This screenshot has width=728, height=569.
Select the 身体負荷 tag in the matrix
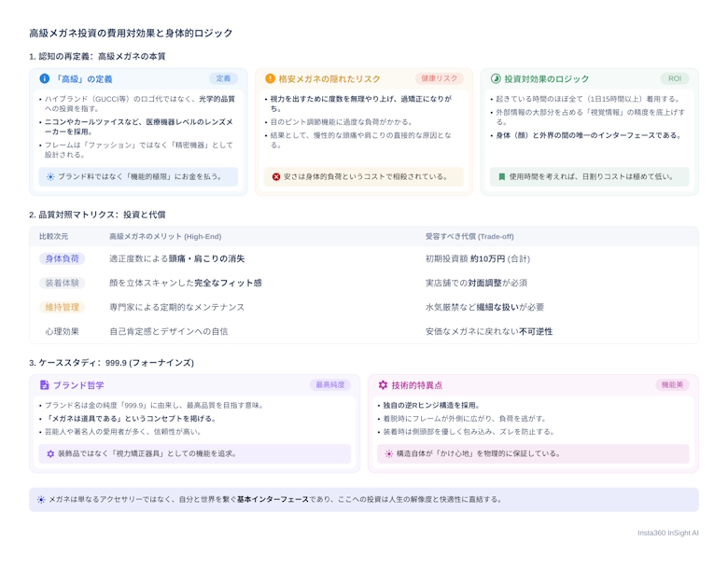pos(62,259)
